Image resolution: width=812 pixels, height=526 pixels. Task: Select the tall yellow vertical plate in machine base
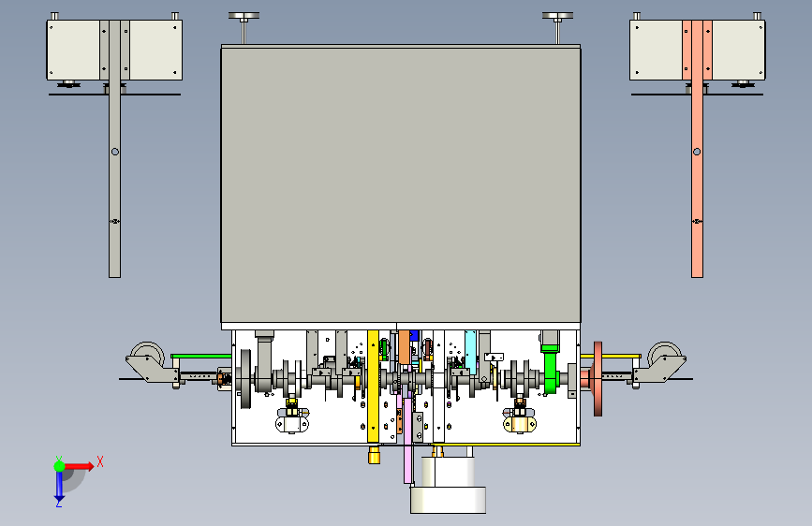click(x=373, y=387)
